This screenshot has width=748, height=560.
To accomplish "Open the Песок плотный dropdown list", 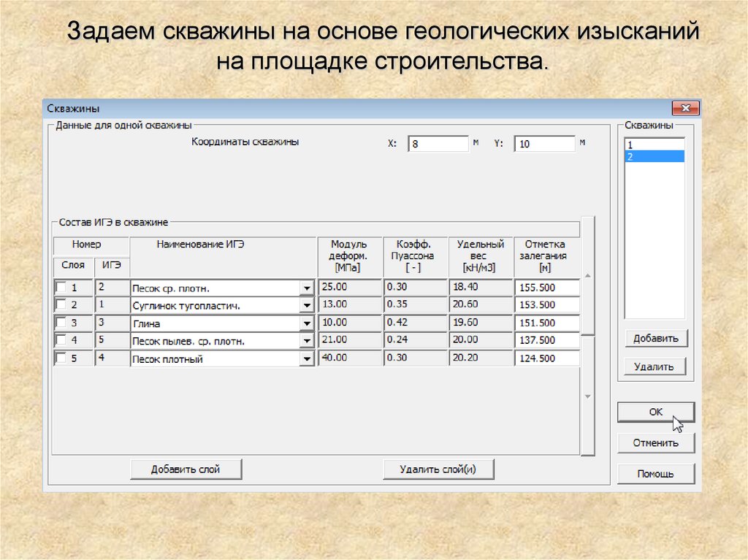I will tap(305, 359).
